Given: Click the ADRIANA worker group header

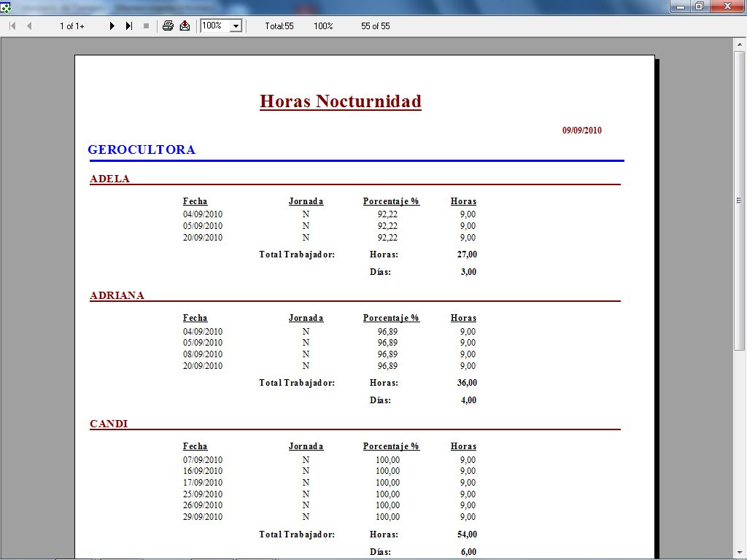Looking at the screenshot, I should (117, 295).
